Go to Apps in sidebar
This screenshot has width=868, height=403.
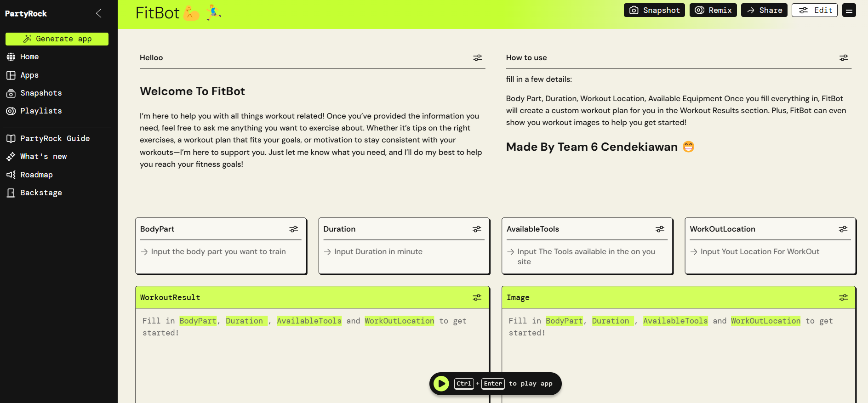point(29,75)
